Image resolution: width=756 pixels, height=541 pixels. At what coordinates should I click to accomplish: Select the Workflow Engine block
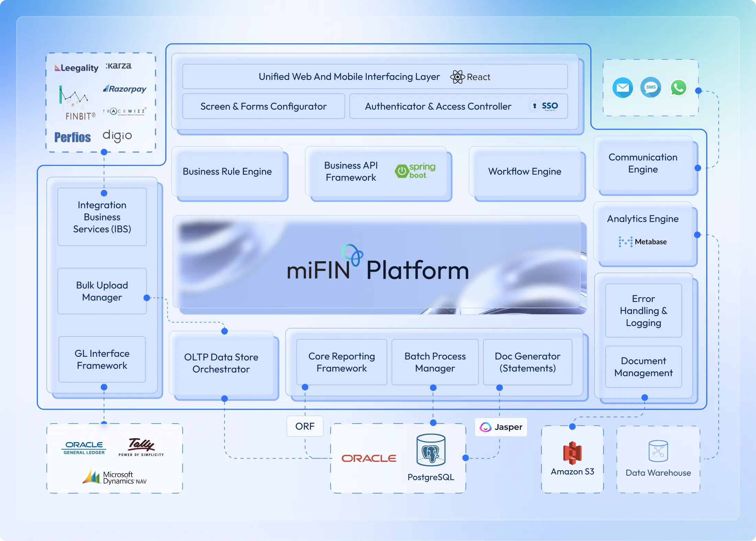(x=524, y=172)
